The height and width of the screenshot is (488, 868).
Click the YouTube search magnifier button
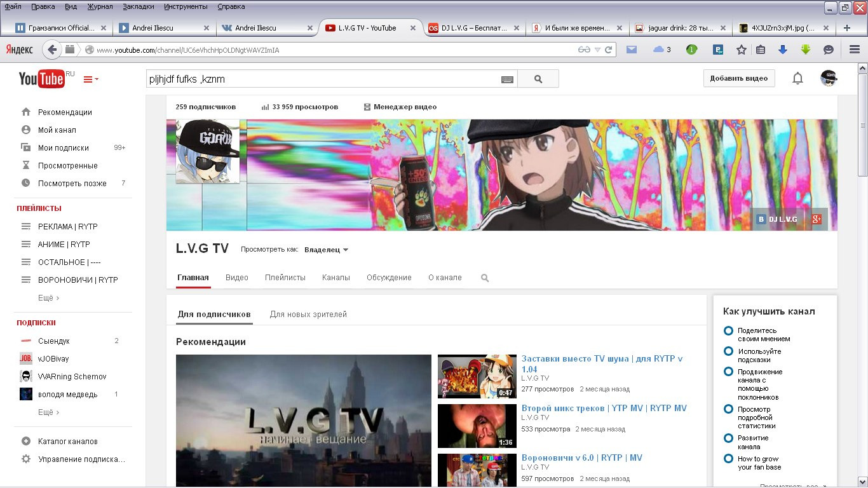538,79
